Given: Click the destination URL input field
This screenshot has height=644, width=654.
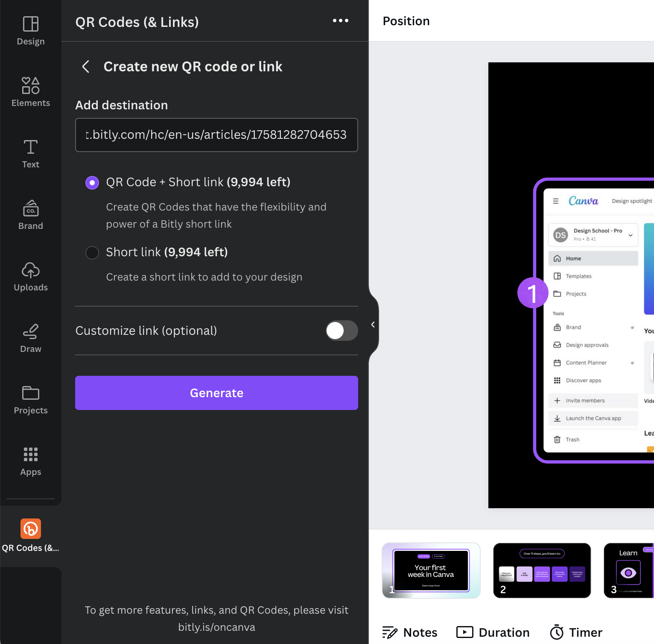Looking at the screenshot, I should (x=216, y=135).
